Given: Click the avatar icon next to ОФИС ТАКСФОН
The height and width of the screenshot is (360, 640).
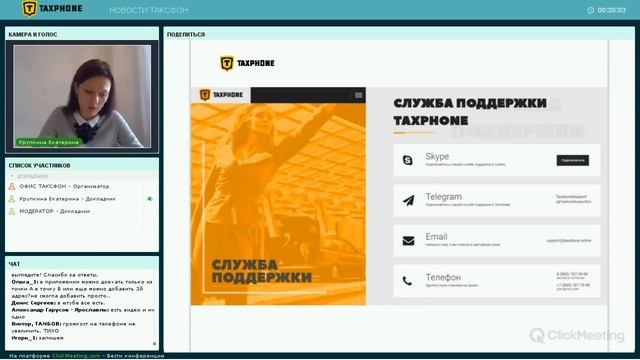Looking at the screenshot, I should point(12,186).
